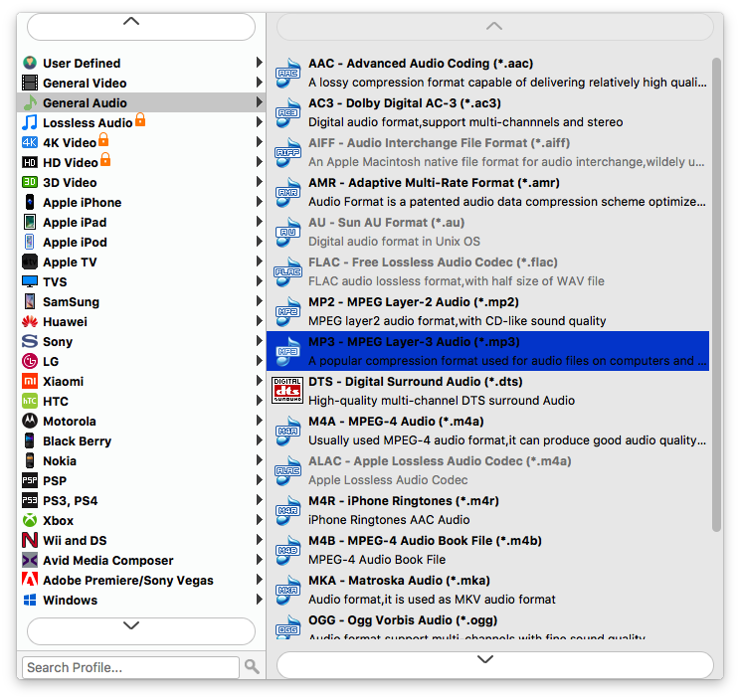
Task: Expand the User Defined submenu arrow
Action: tap(259, 63)
